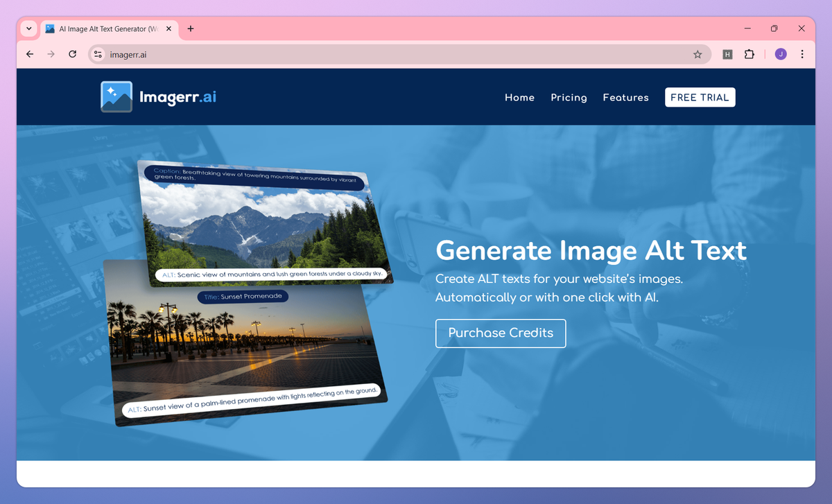The height and width of the screenshot is (504, 832).
Task: Bookmark this page with the star icon
Action: pyautogui.click(x=697, y=54)
